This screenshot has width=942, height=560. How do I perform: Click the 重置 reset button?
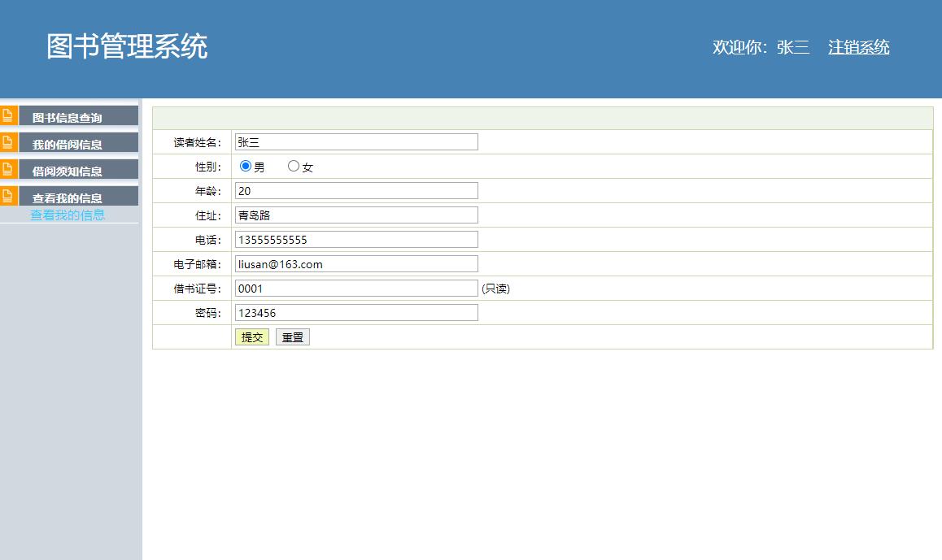pyautogui.click(x=292, y=336)
